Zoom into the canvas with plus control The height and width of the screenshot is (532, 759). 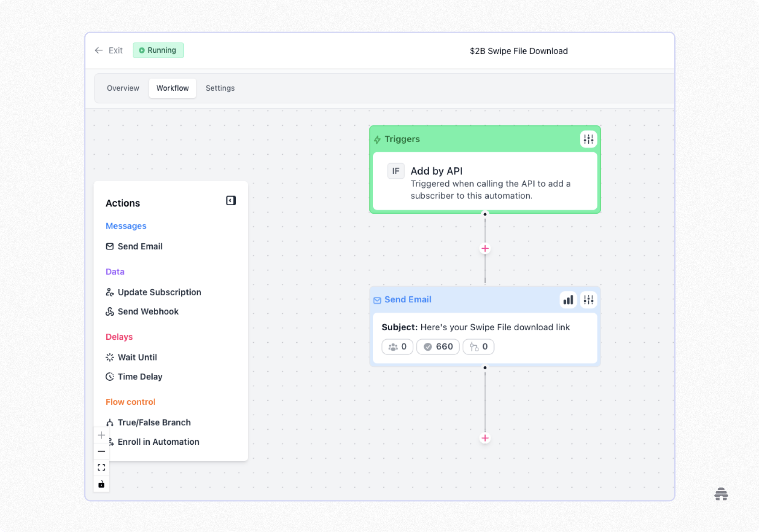point(101,435)
